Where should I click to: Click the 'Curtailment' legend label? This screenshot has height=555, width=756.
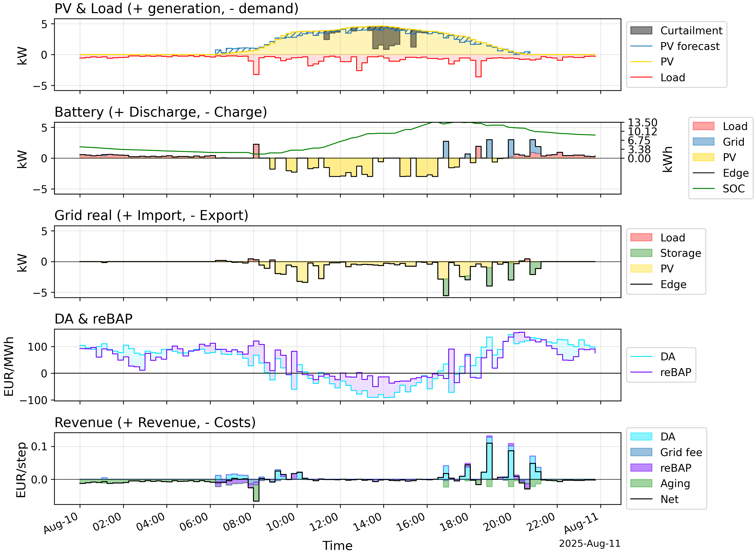[x=691, y=31]
